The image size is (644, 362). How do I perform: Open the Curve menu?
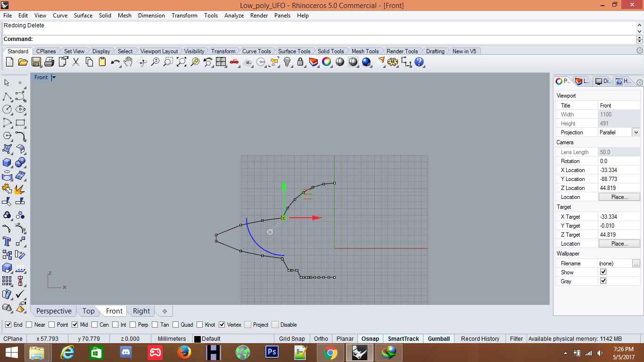coord(60,15)
